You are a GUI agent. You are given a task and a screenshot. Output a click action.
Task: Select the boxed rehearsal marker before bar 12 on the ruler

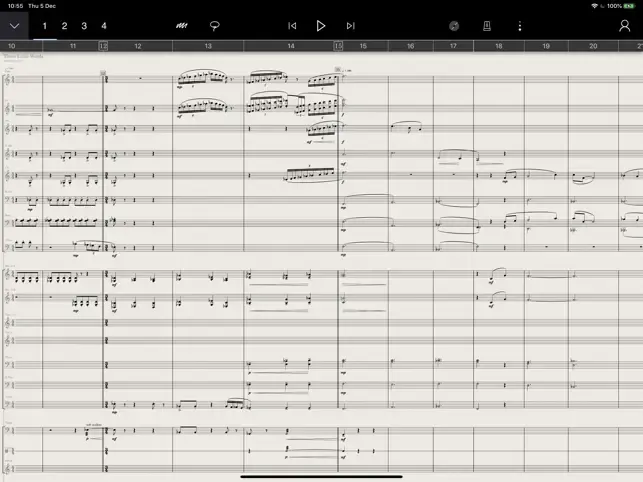click(103, 46)
